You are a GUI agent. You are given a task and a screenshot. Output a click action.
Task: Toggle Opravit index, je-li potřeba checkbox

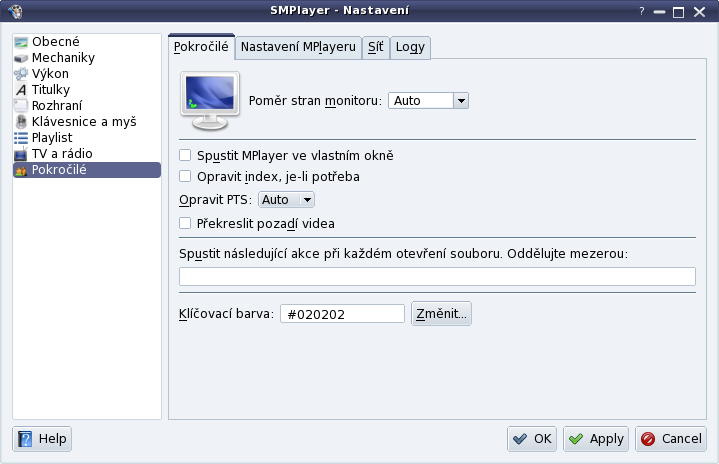185,177
